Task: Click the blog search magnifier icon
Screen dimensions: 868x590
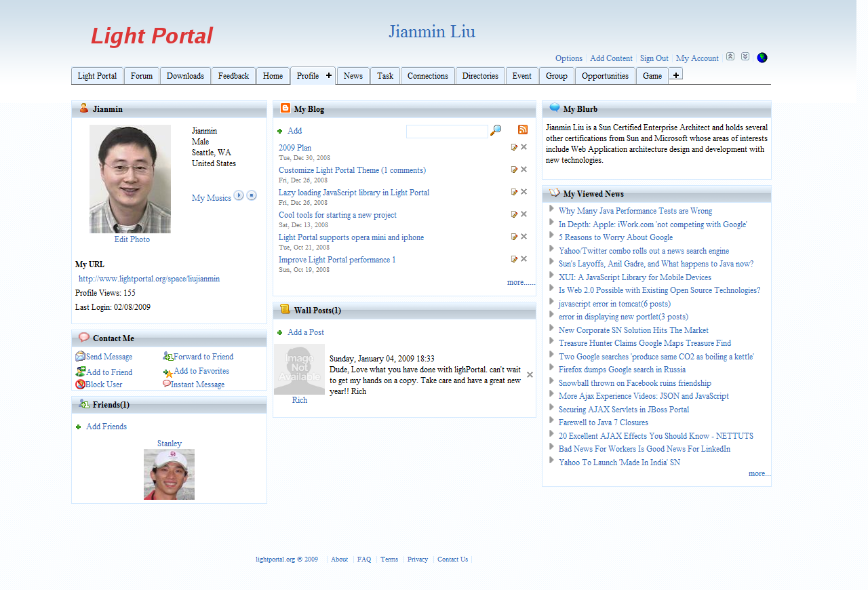Action: coord(496,130)
